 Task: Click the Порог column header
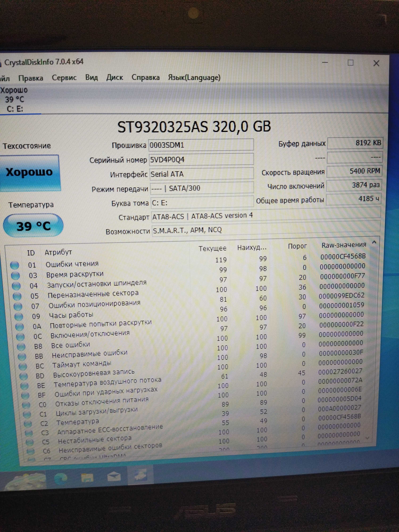tap(298, 246)
